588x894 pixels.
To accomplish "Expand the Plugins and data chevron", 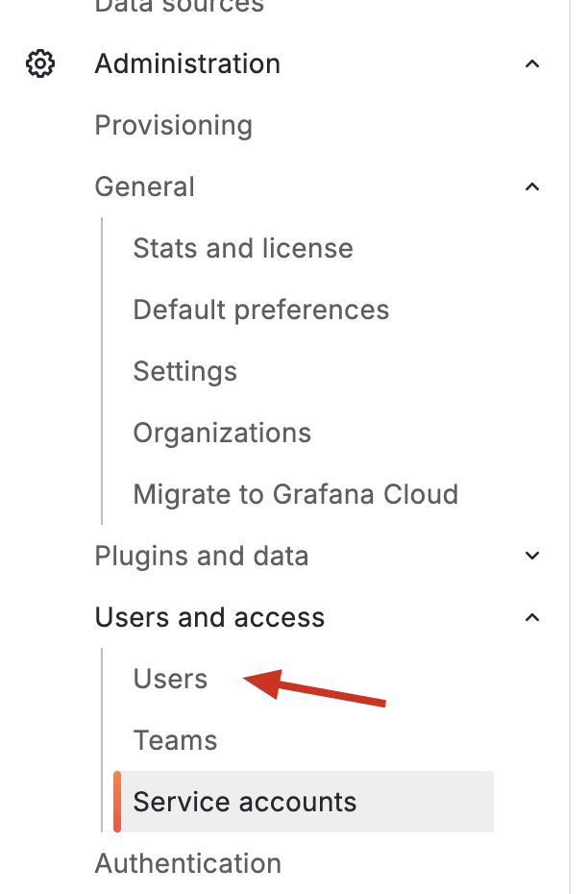I will 532,556.
